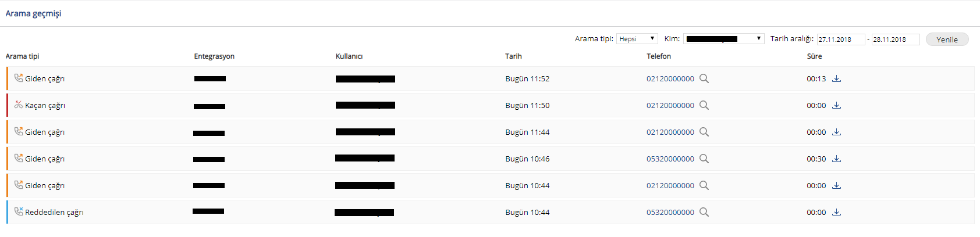Open phone number 02120000000 at 11:52
Image resolution: width=980 pixels, height=237 pixels.
coord(670,78)
